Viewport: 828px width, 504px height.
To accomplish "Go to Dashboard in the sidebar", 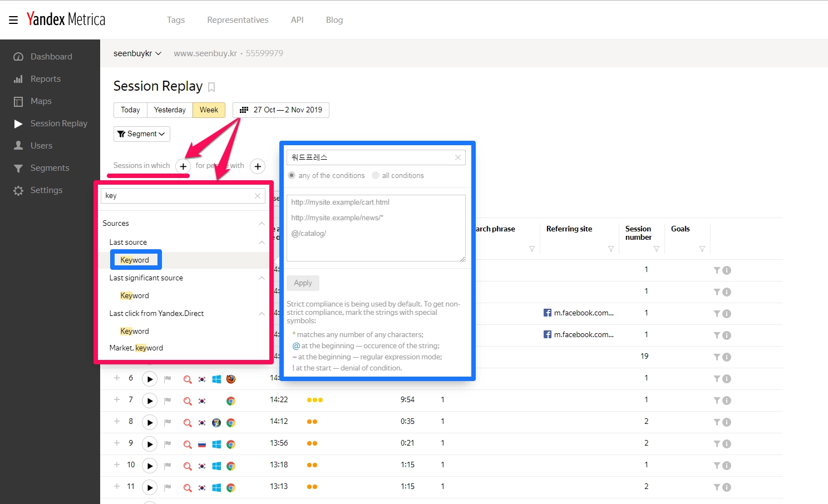I will (x=50, y=57).
